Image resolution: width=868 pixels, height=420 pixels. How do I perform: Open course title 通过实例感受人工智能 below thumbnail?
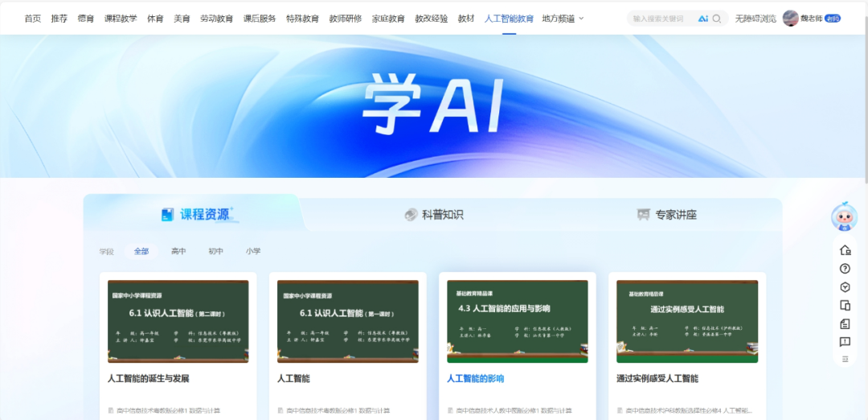(x=657, y=379)
